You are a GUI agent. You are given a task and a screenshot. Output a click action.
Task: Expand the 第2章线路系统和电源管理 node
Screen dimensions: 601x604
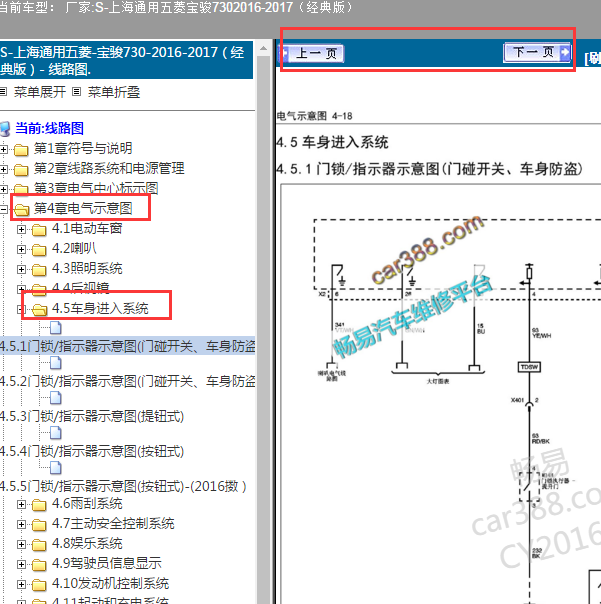(x=3, y=169)
